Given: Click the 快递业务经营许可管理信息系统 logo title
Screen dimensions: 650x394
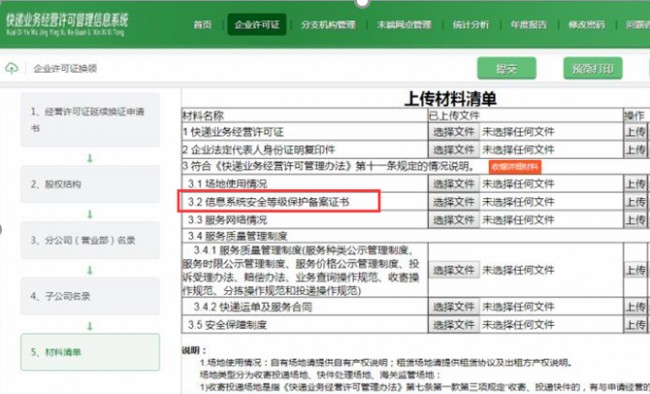Looking at the screenshot, I should click(67, 24).
